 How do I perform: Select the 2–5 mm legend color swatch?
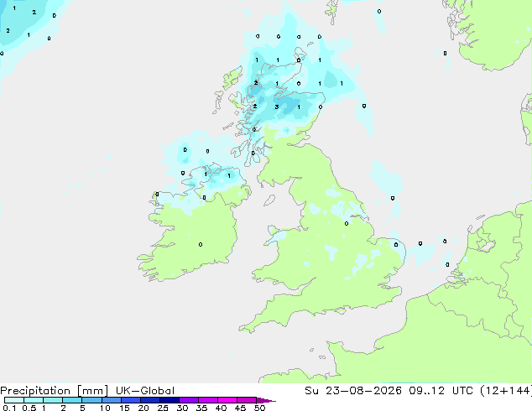pyautogui.click(x=72, y=400)
